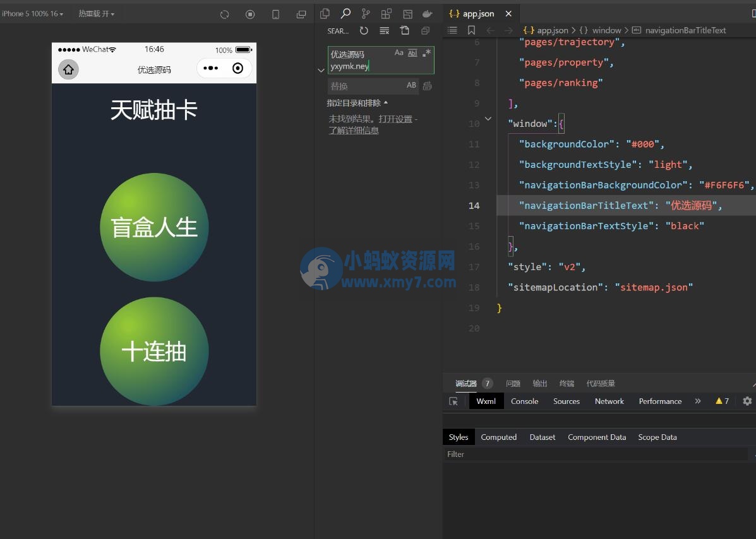The width and height of the screenshot is (756, 539).
Task: Open new search editor icon
Action: click(404, 31)
